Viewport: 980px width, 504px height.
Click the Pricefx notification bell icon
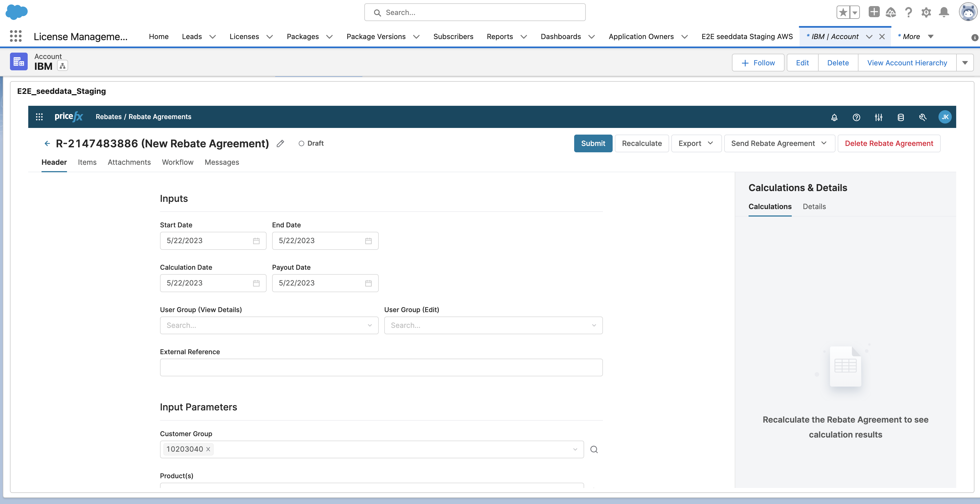point(834,117)
